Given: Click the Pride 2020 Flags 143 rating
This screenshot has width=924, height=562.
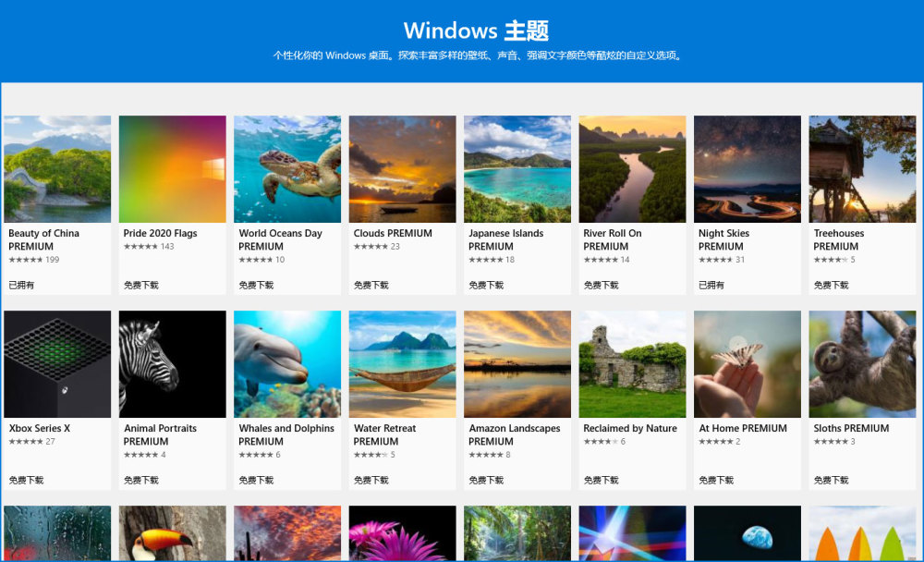Looking at the screenshot, I should [x=149, y=247].
